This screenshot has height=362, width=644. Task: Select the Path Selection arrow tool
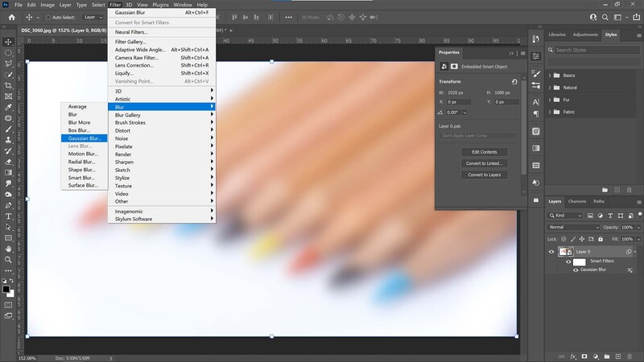click(8, 227)
